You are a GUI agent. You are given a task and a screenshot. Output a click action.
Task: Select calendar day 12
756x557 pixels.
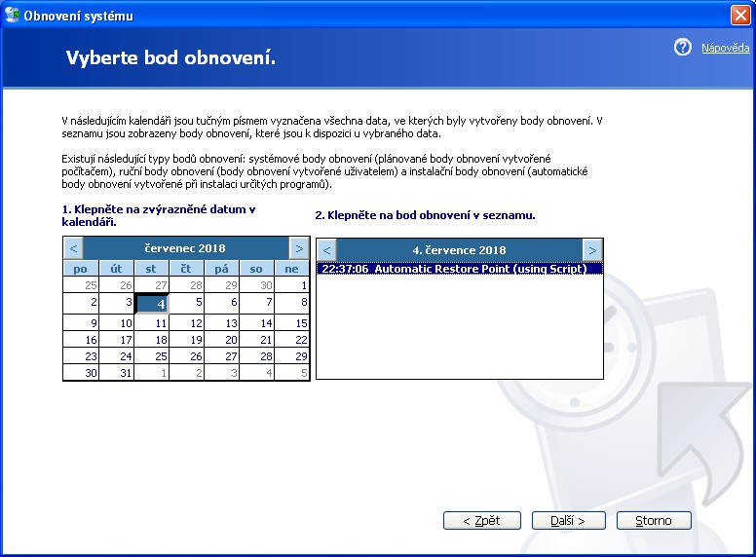tap(187, 323)
